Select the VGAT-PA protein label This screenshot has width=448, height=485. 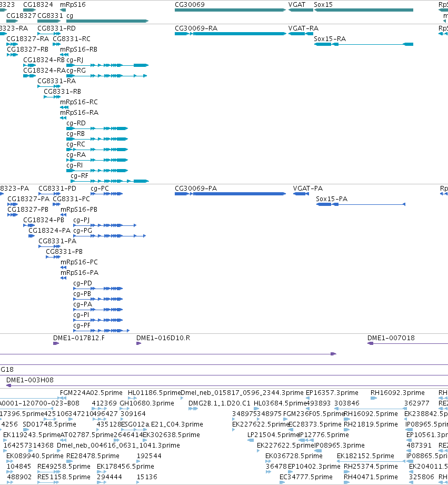click(x=308, y=189)
